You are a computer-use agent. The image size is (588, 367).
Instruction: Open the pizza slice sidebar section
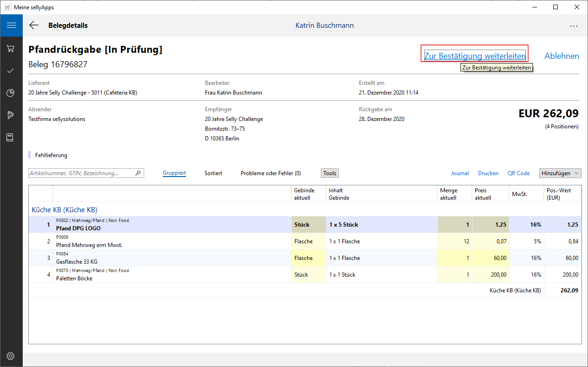(11, 115)
